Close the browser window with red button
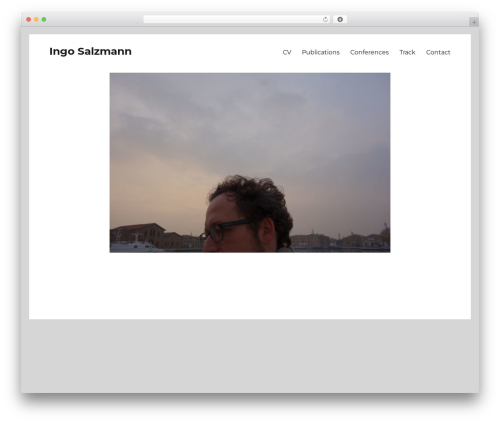The height and width of the screenshot is (423, 500). pos(29,19)
